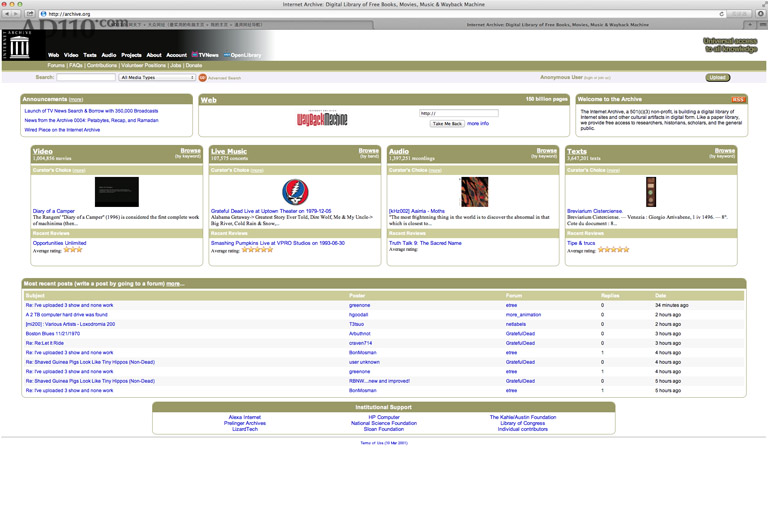Click the OpenLibrary icon in nav bar
The image size is (768, 511).
(x=227, y=55)
